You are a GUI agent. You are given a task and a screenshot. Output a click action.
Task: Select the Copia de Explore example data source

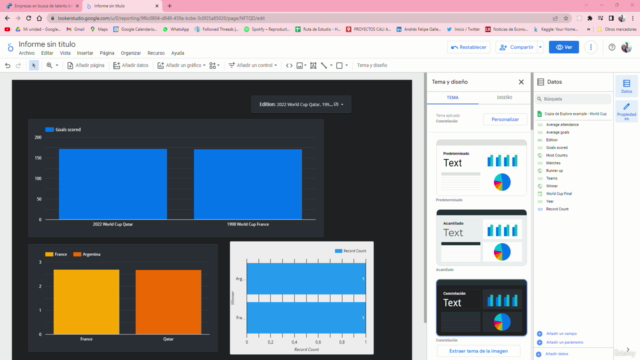point(572,114)
